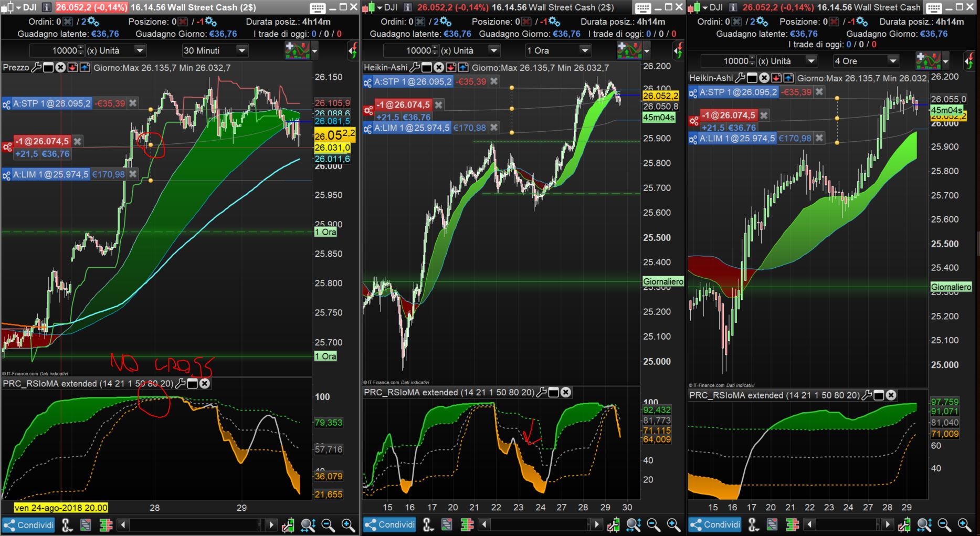Click Heikin-Ashi red down arrow on 4 Ore chart
This screenshot has width=980, height=536.
click(776, 78)
